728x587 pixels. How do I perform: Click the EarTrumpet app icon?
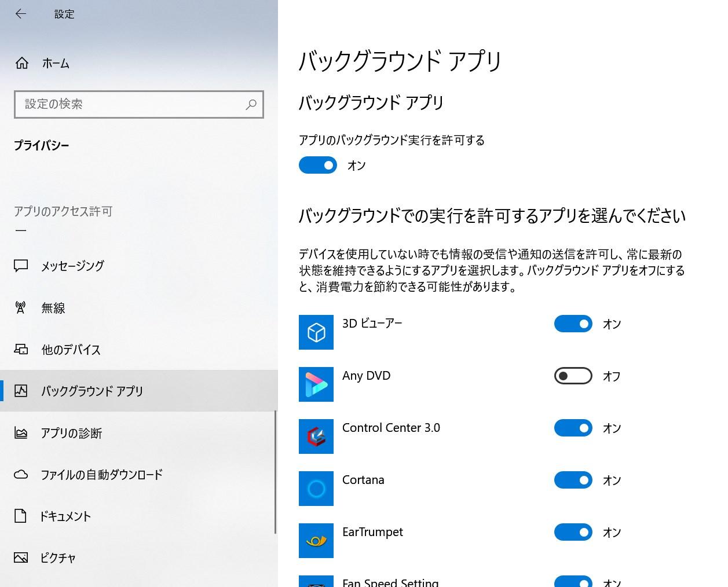pos(316,540)
